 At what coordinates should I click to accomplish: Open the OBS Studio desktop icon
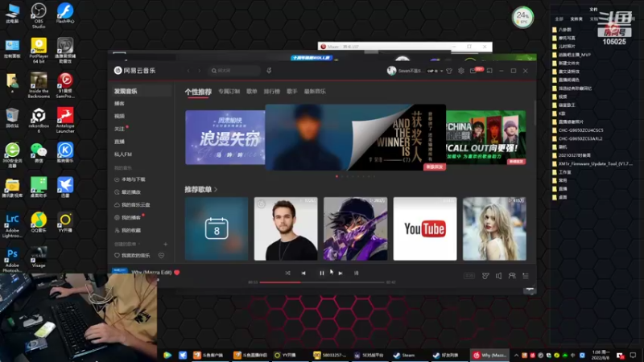[x=38, y=15]
